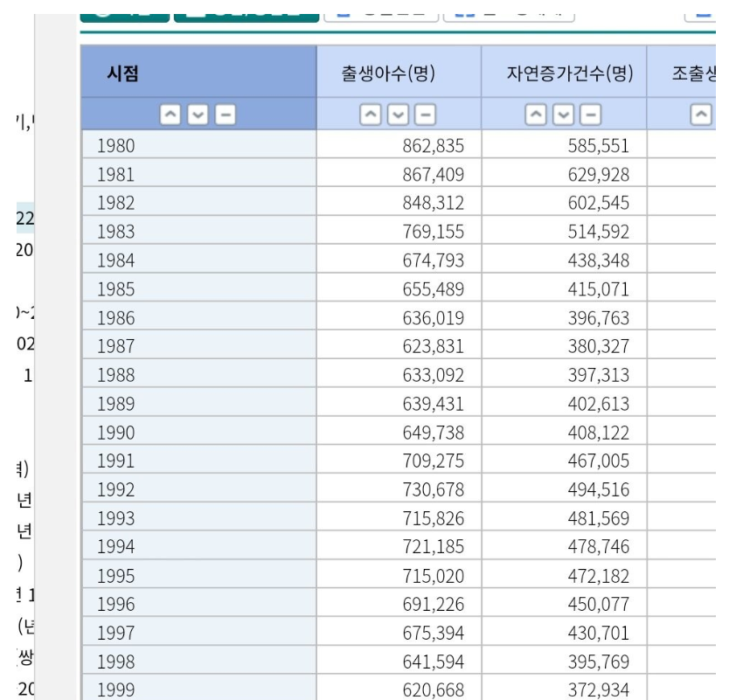Sort 자연증가건수(명) column ascending
Viewport: 736px width, 700px height.
pyautogui.click(x=536, y=114)
